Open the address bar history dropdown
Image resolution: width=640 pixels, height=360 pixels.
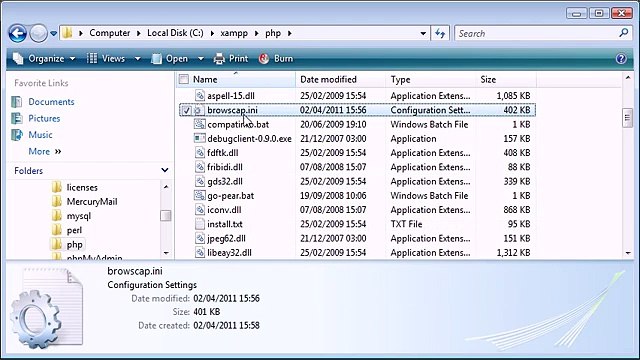(x=423, y=33)
